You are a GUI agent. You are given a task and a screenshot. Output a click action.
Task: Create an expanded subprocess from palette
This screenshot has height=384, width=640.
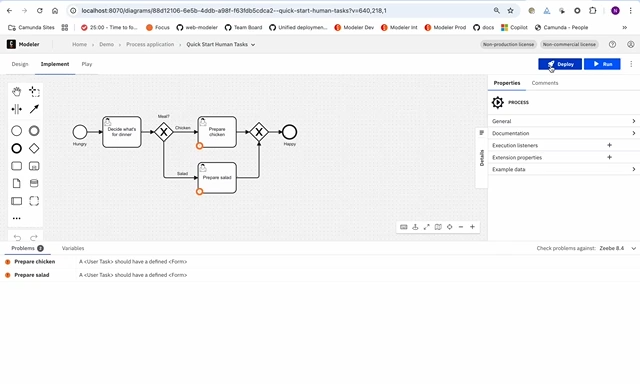[34, 166]
